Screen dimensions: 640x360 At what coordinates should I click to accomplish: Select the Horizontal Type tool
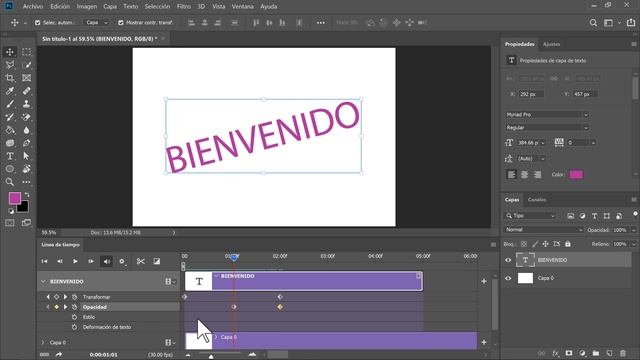pos(10,156)
